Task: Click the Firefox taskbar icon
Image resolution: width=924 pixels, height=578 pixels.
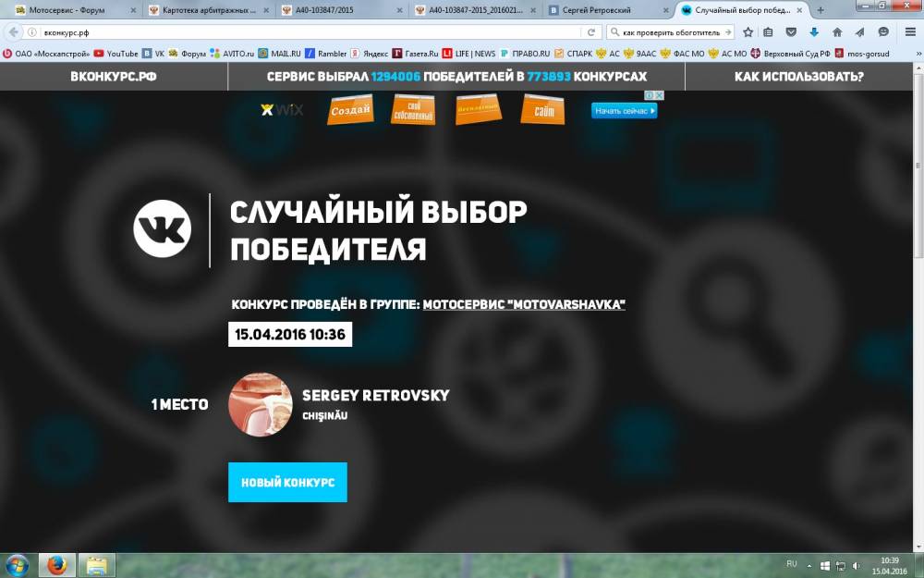Action: 57,566
